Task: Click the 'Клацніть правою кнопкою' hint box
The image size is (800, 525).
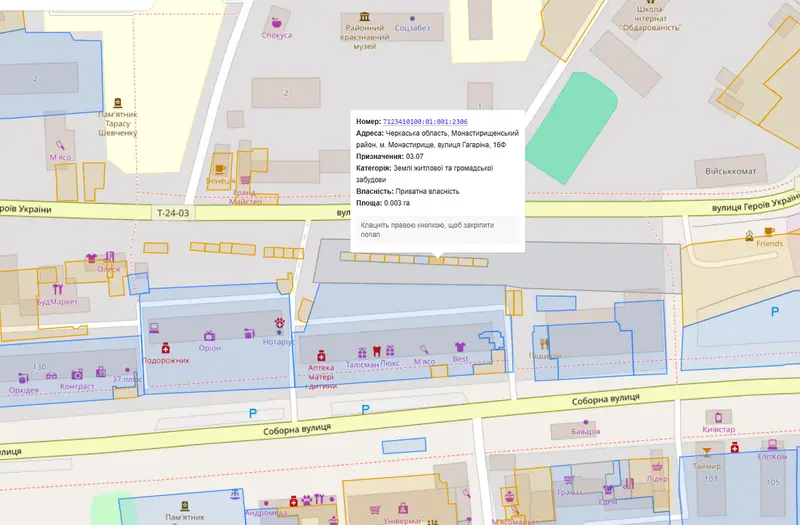Action: click(437, 230)
